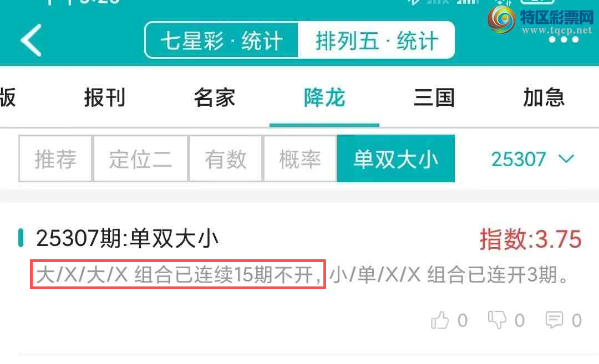
Task: Select the 推荐 filter button
Action: [55, 158]
